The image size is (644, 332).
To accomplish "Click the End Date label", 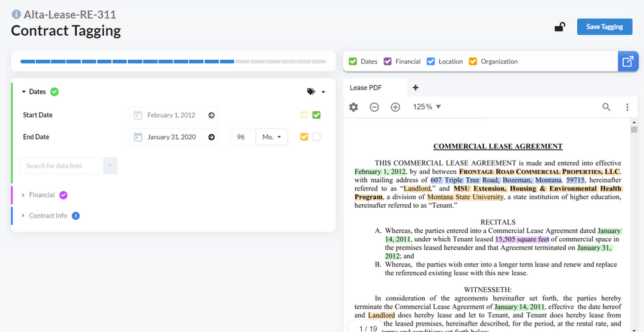I will click(36, 137).
